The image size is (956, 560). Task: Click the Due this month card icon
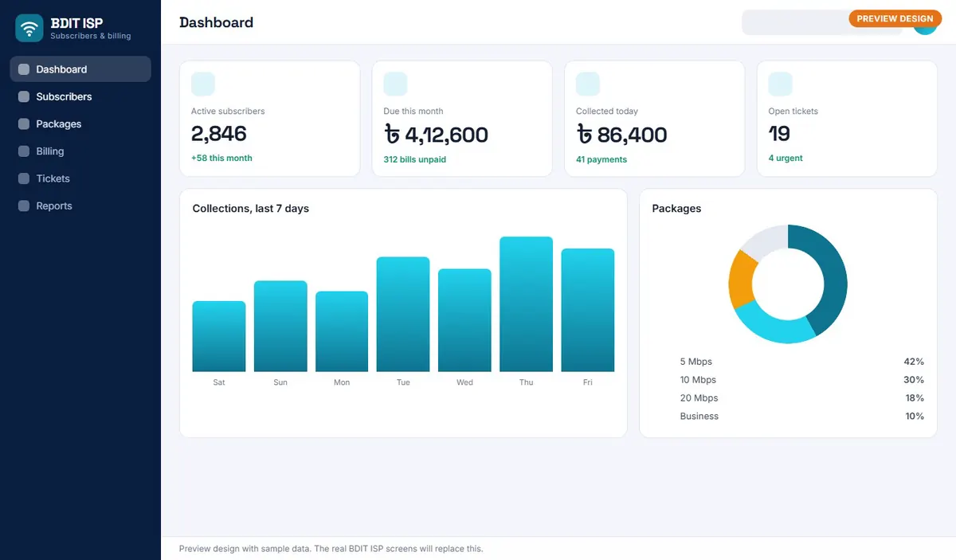click(395, 84)
